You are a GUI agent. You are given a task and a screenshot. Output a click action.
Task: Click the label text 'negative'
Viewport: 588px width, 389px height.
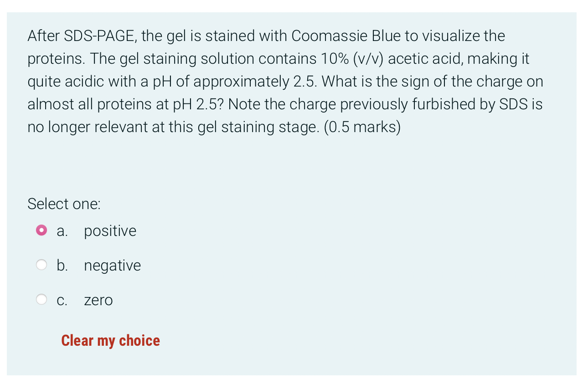click(x=112, y=266)
